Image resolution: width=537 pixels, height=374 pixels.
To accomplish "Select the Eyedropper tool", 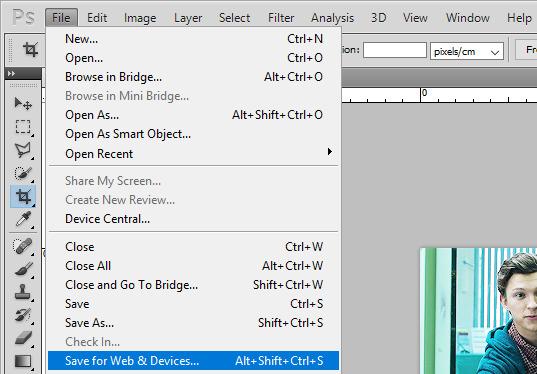I will coord(23,219).
